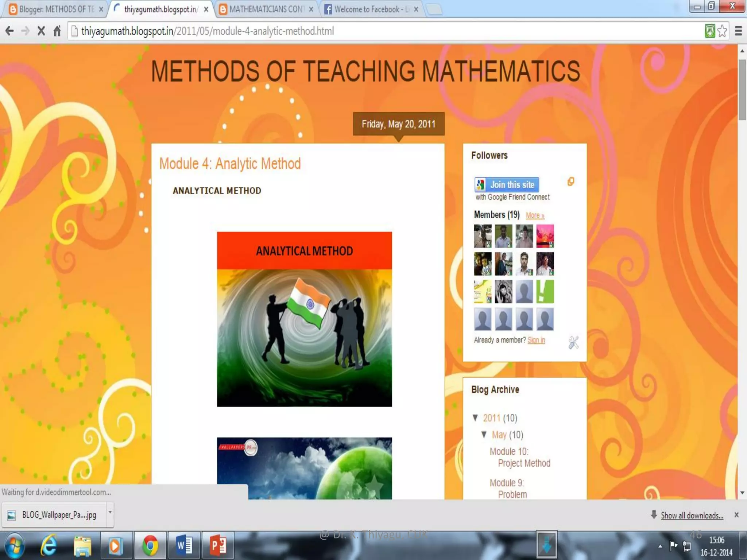Collapse the 2011 (10) archive arrow

475,418
